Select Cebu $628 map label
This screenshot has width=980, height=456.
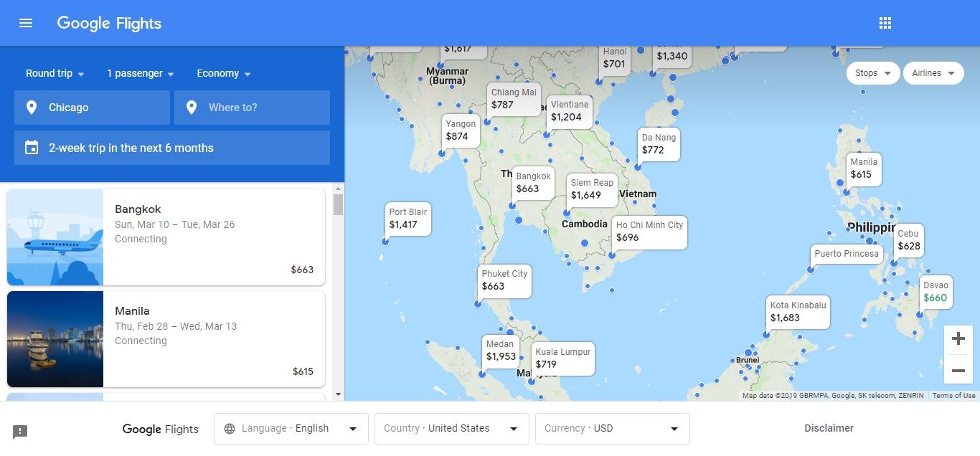[x=908, y=240]
